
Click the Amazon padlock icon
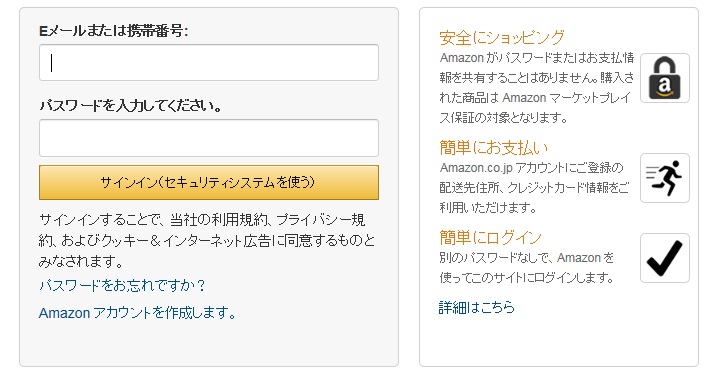[664, 78]
